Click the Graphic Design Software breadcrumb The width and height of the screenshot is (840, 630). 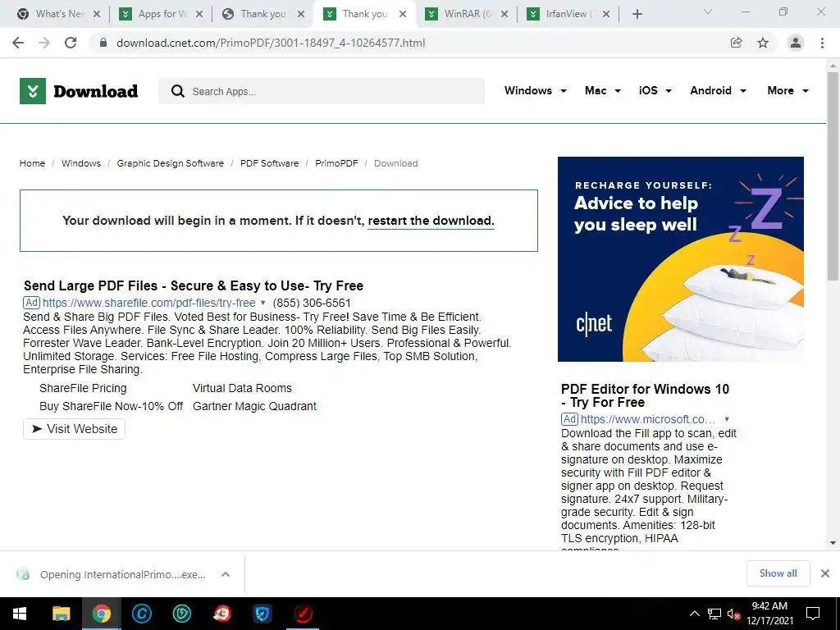coord(171,163)
